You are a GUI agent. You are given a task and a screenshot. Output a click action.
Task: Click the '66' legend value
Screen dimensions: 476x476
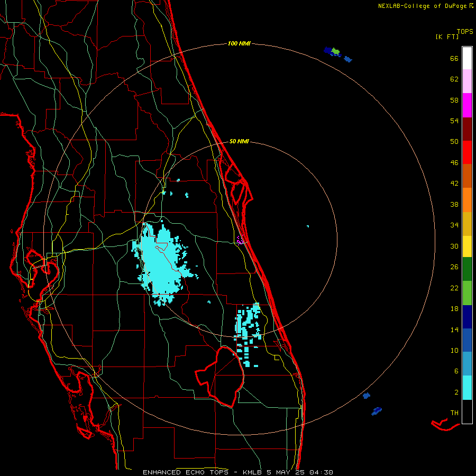(454, 59)
